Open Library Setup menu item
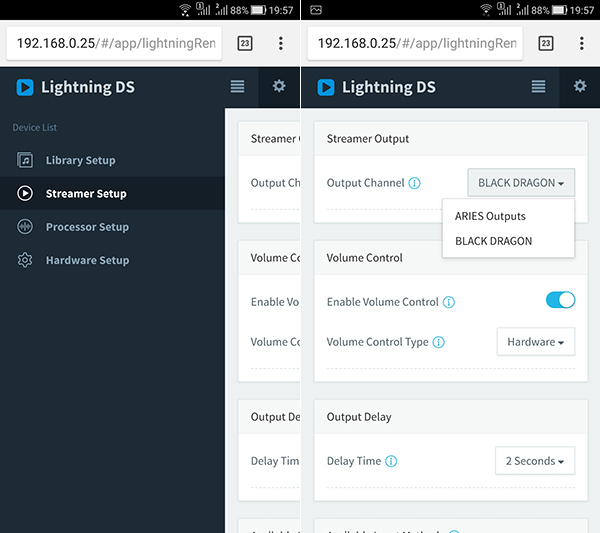600x533 pixels. [112, 160]
